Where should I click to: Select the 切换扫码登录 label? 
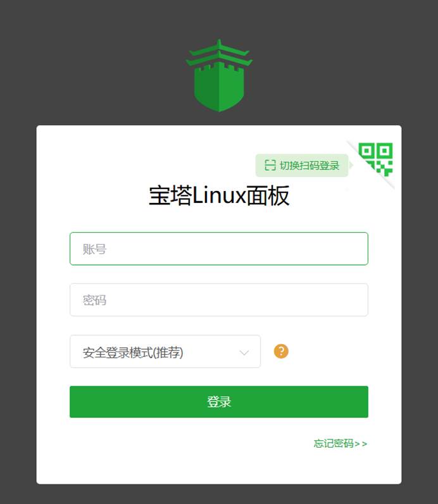tap(310, 166)
